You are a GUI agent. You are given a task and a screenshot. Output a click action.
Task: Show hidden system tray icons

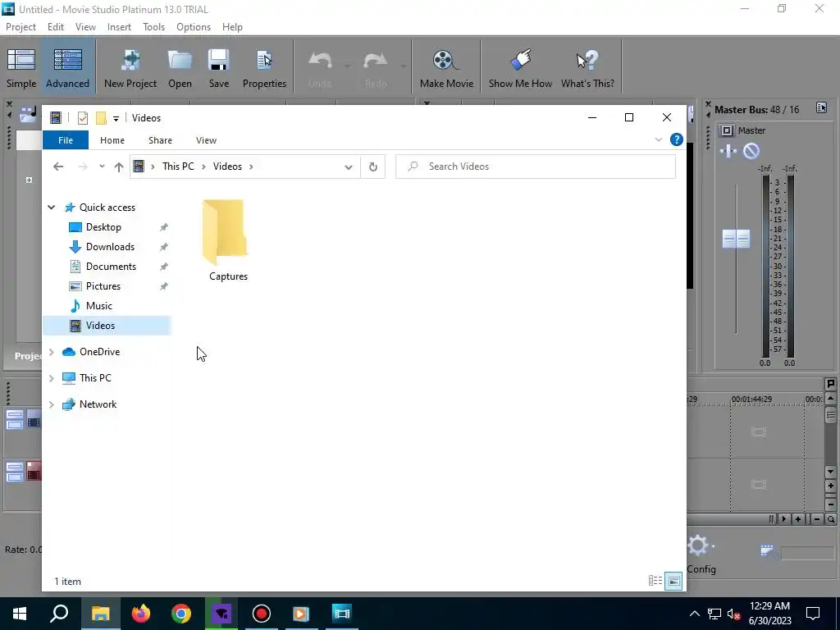[x=694, y=614]
